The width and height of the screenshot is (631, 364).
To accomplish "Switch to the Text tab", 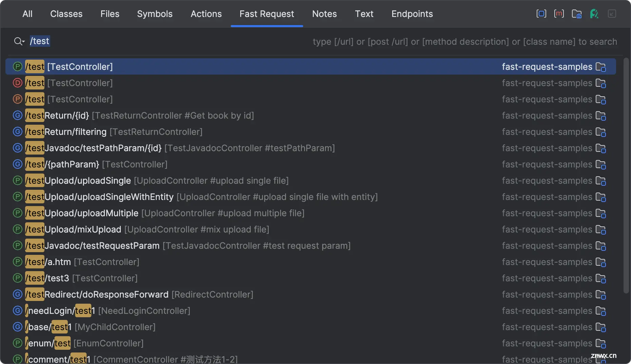I will click(364, 14).
